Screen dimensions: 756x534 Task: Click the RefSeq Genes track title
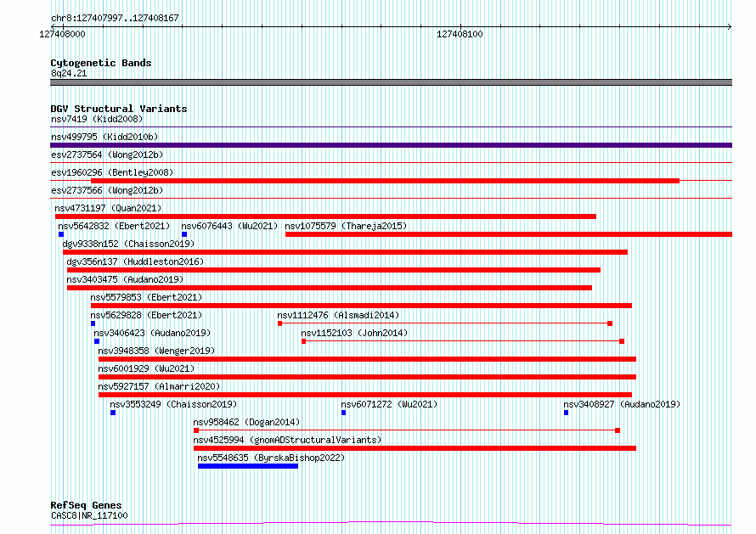click(x=86, y=505)
